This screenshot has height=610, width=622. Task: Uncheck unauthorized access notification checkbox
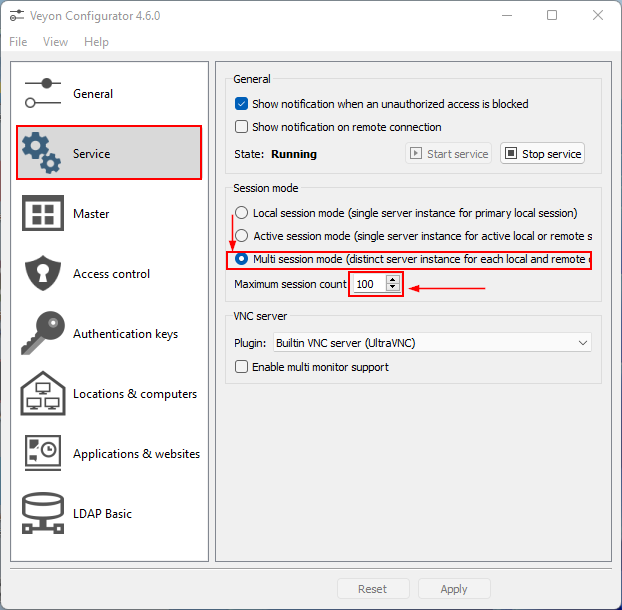tap(241, 104)
